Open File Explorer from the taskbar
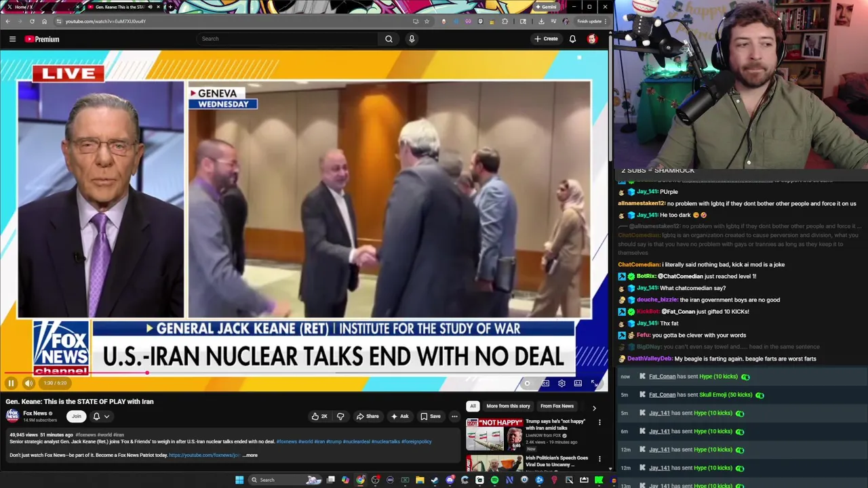 point(420,480)
